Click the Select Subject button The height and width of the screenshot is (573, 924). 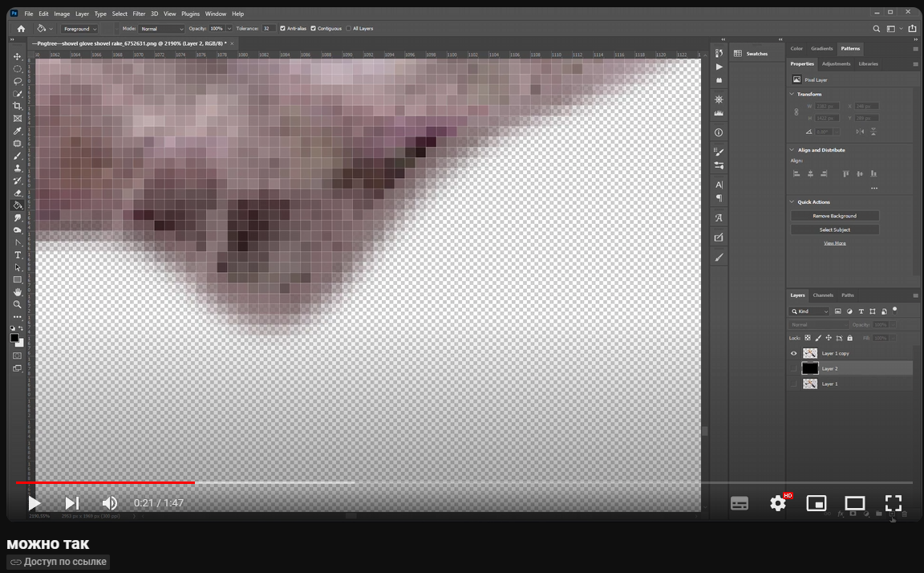click(x=834, y=230)
